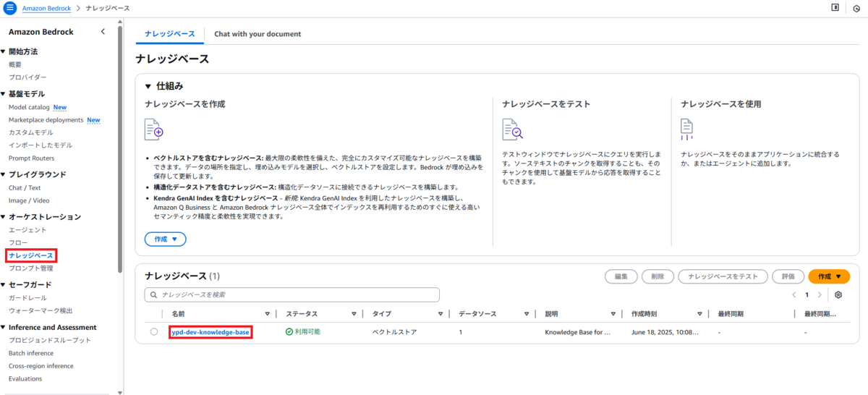868x395 pixels.
Task: Click the Amazon Bedrock breadcrumb link
Action: click(46, 8)
